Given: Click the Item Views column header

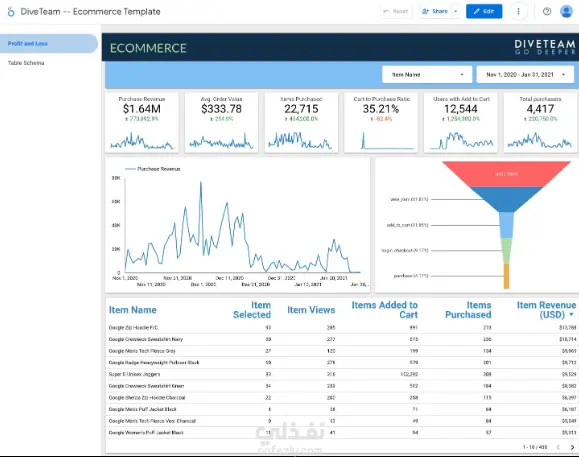Looking at the screenshot, I should [x=311, y=310].
